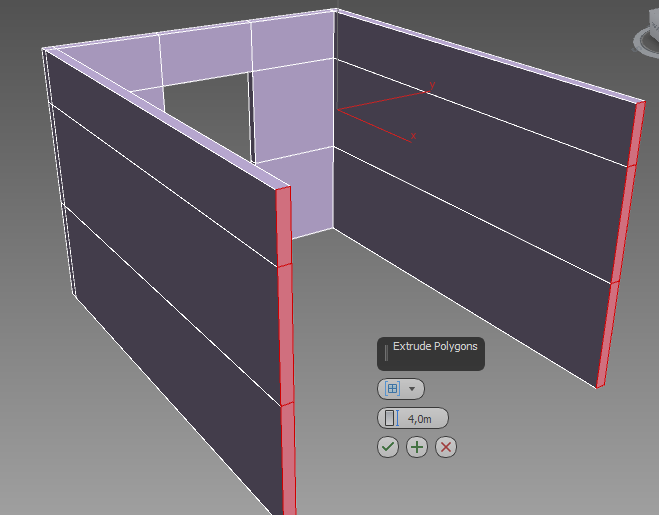
Task: Click the Extrude Polygons caddy title
Action: (x=435, y=346)
